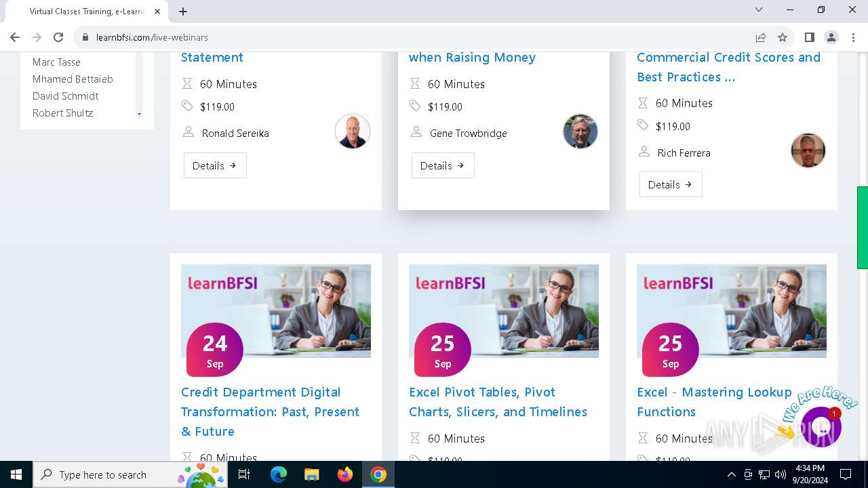Bookmark this page with the star icon
The image size is (868, 488).
click(783, 37)
